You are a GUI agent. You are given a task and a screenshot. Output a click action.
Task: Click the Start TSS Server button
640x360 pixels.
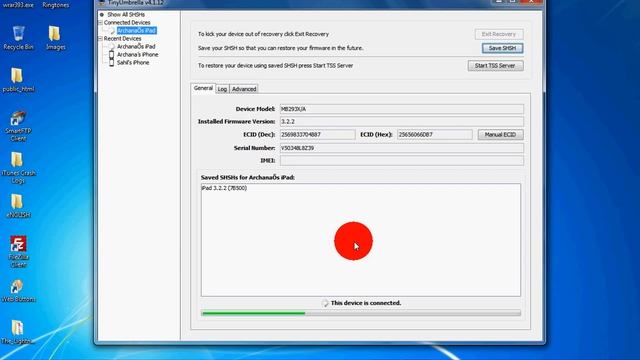(x=495, y=66)
